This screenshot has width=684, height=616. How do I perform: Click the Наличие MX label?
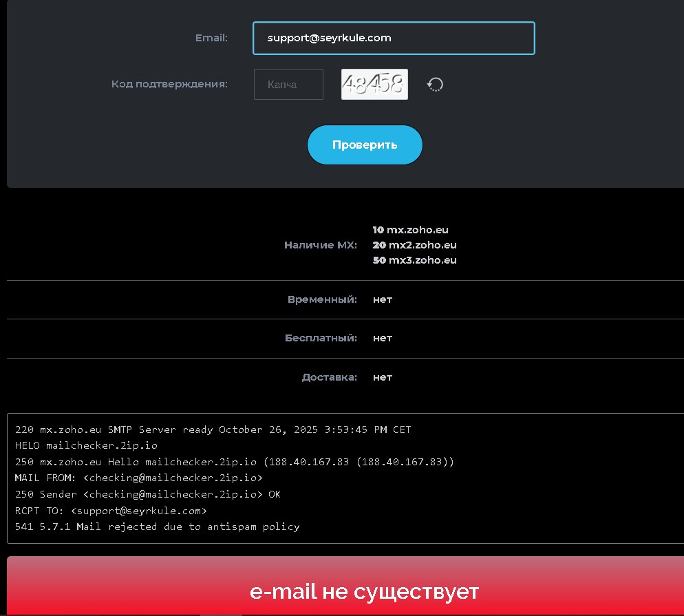321,245
